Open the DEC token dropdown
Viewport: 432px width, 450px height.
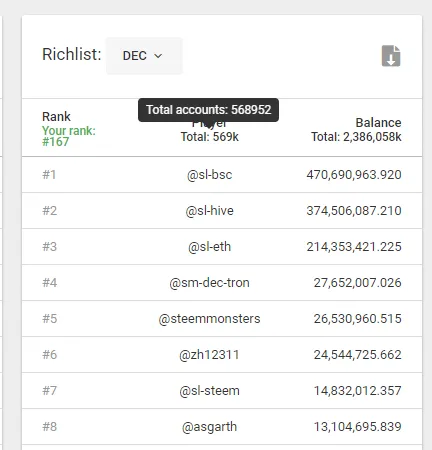tap(144, 56)
